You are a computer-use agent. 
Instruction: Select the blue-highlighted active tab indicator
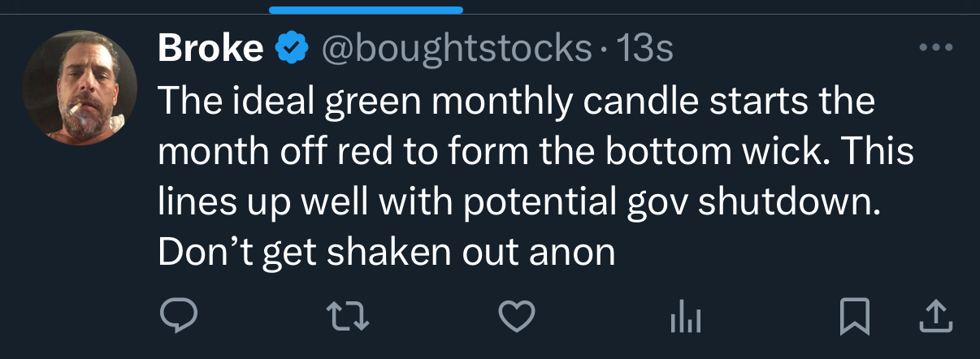[366, 10]
